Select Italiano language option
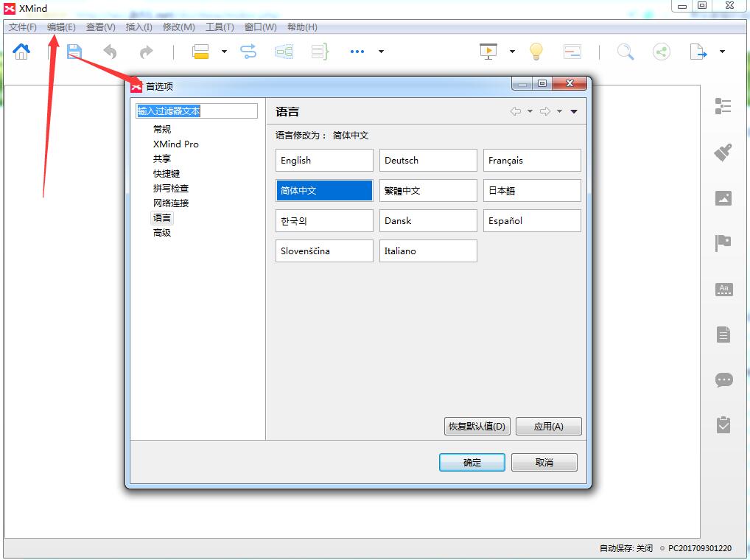 click(428, 251)
